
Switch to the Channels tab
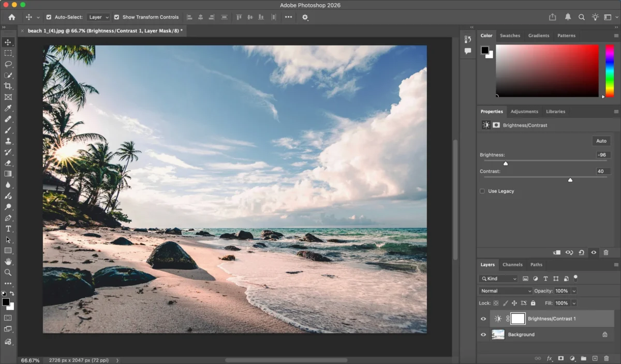512,264
